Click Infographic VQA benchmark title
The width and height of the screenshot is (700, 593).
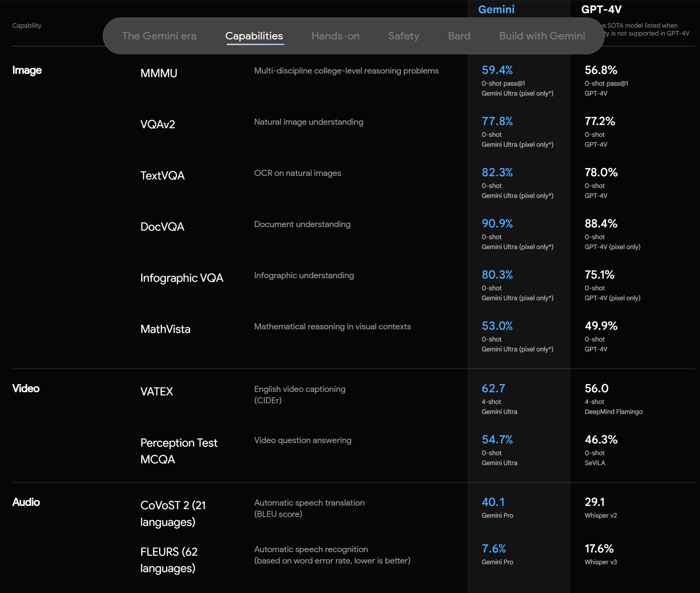182,278
